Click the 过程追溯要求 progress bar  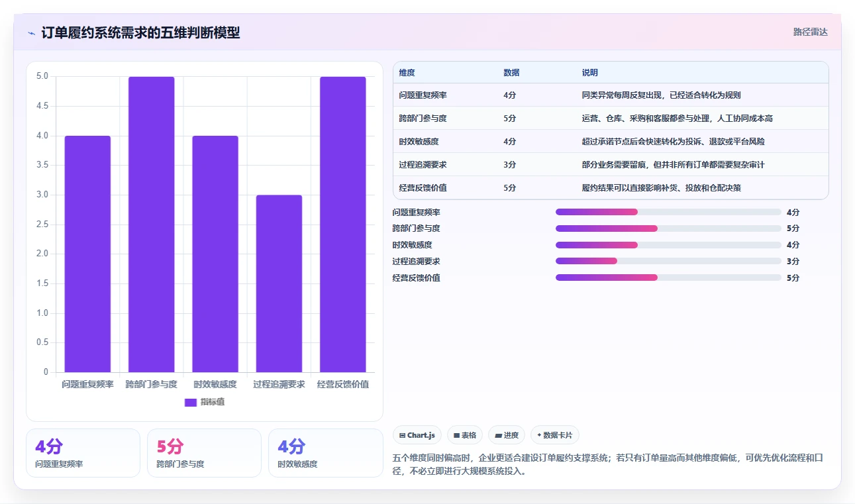coord(668,261)
